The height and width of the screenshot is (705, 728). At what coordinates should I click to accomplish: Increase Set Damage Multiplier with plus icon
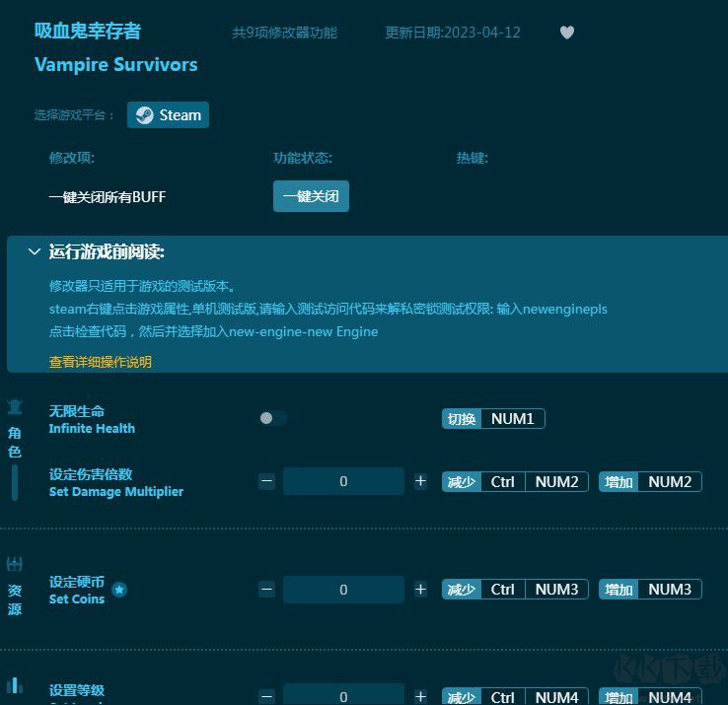click(420, 481)
